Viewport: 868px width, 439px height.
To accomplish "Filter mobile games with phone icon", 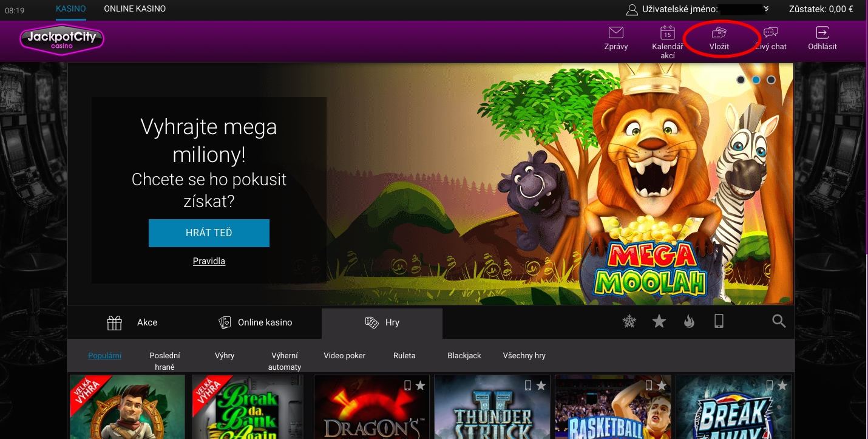I will point(719,321).
